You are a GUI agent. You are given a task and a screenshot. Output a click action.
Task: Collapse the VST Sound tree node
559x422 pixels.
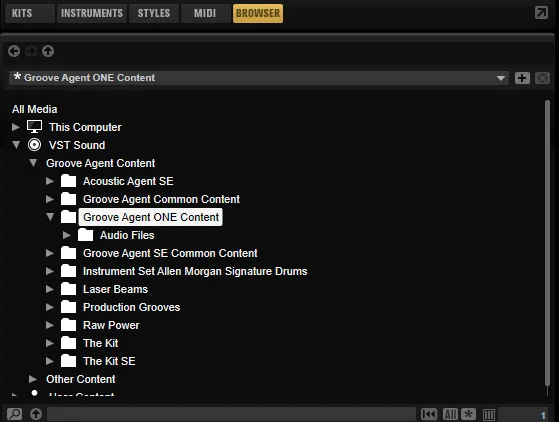[x=16, y=145]
